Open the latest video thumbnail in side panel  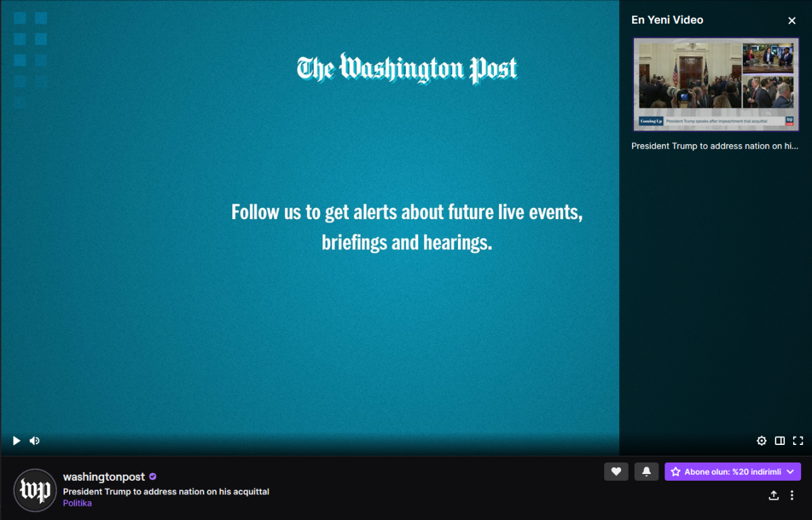(715, 84)
